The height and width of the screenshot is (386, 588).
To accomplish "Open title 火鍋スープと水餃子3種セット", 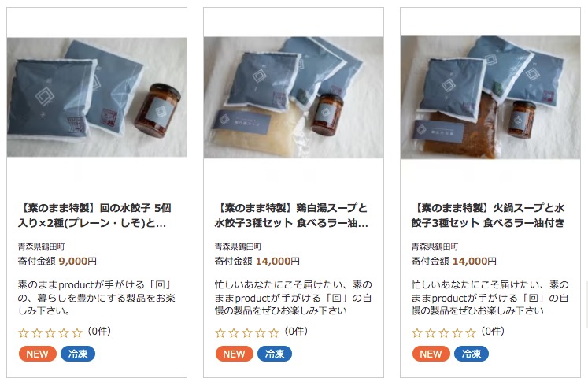I will point(488,215).
